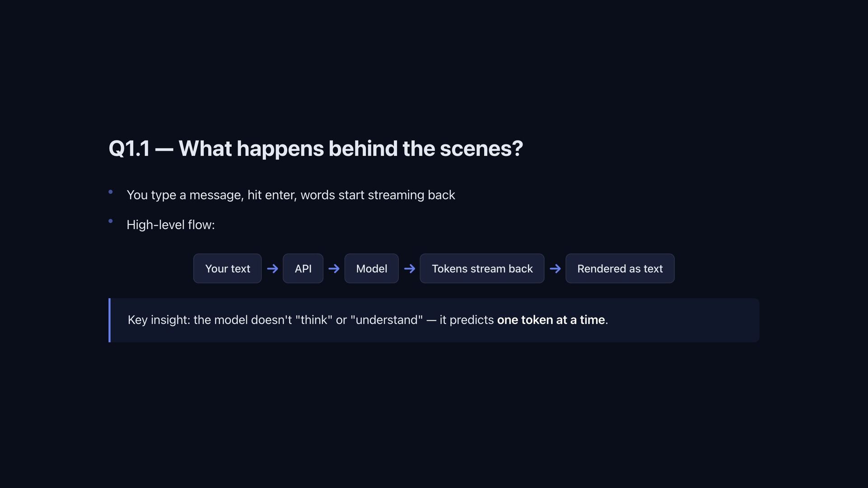Click the words 'behind the scenes?' in heading
Viewport: 868px width, 488px height.
click(x=425, y=149)
